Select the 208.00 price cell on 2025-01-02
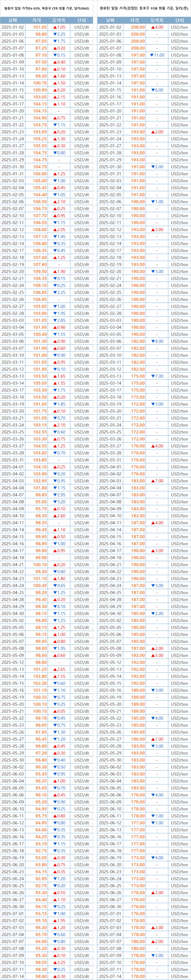 (138, 27)
